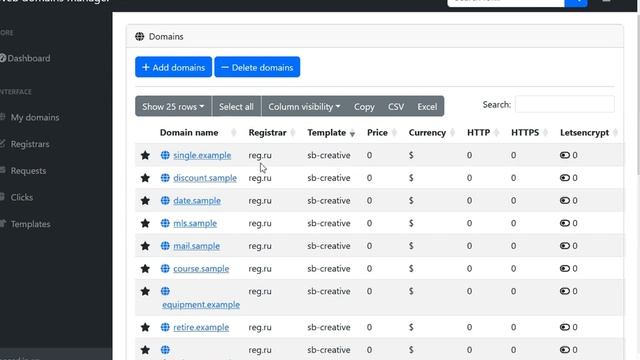Click the star icon for single.example
Viewport: 640px width, 360px height.
point(145,155)
